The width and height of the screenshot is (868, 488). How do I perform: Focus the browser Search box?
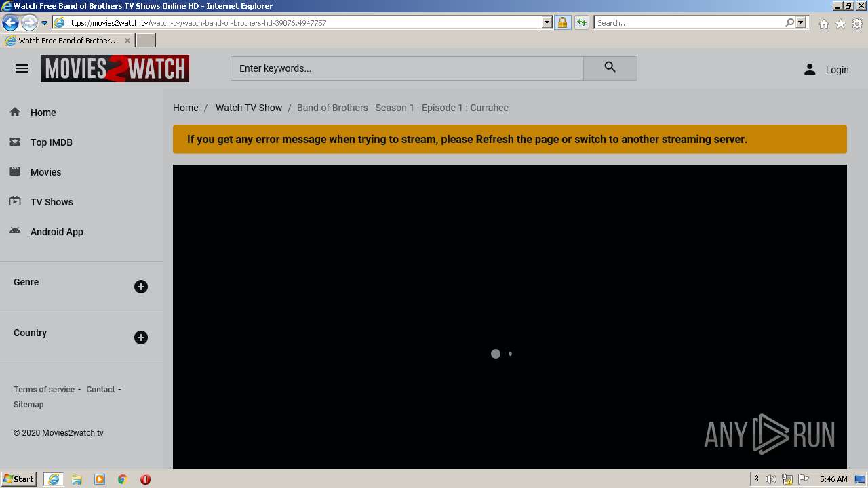pos(690,22)
